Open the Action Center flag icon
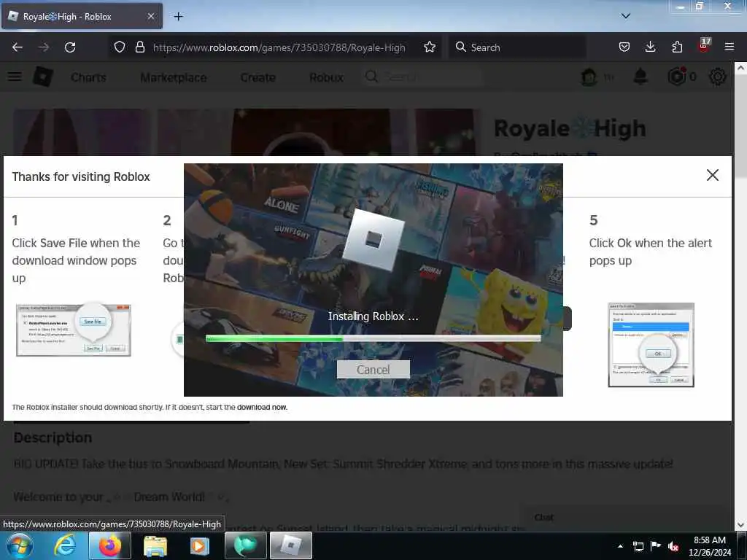Image resolution: width=747 pixels, height=560 pixels. [656, 546]
